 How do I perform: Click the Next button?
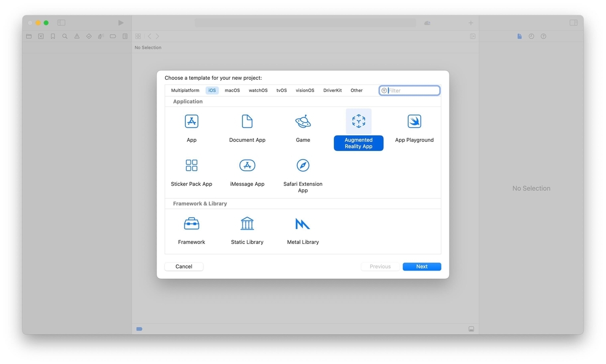point(422,267)
